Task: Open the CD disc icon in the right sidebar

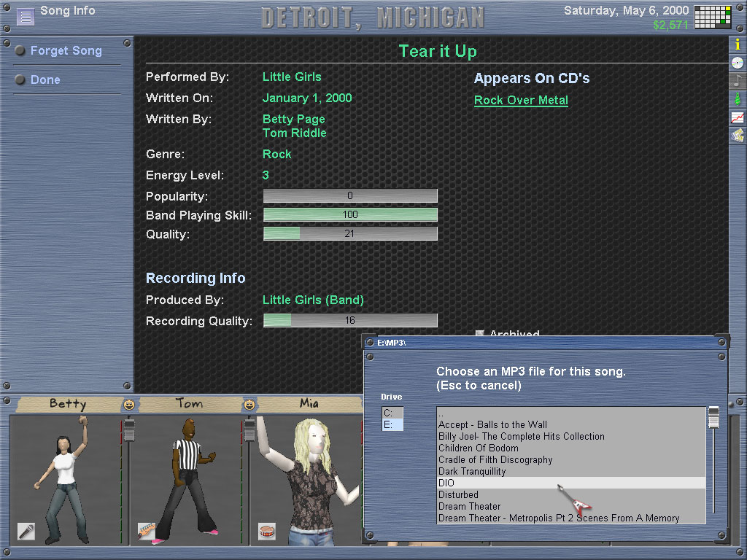Action: pos(738,63)
